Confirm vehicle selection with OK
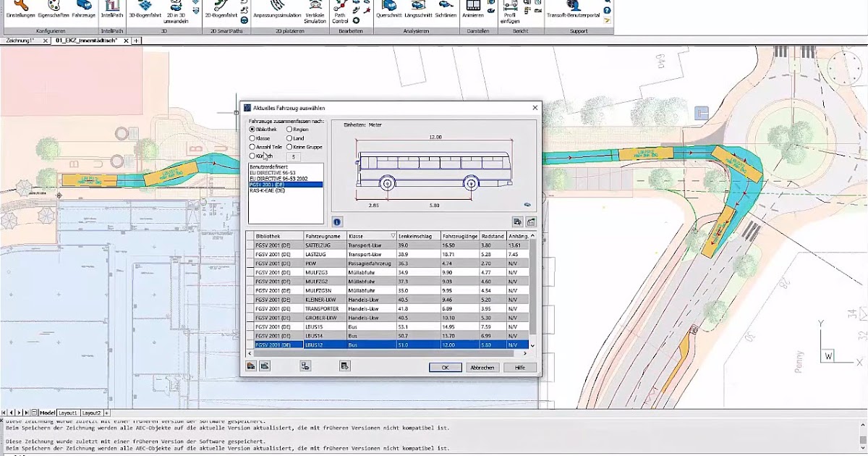868x456 pixels. click(444, 367)
